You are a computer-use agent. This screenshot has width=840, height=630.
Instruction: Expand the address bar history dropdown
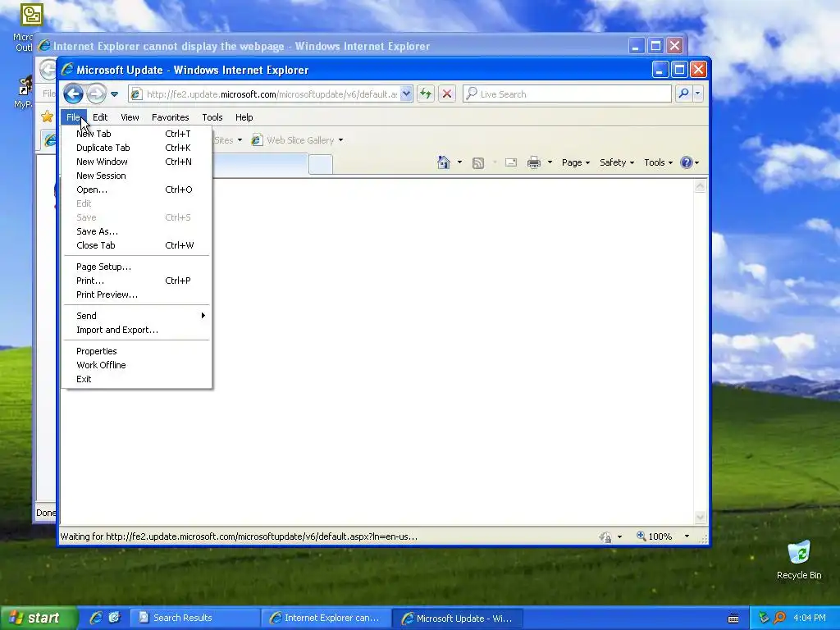tap(406, 94)
